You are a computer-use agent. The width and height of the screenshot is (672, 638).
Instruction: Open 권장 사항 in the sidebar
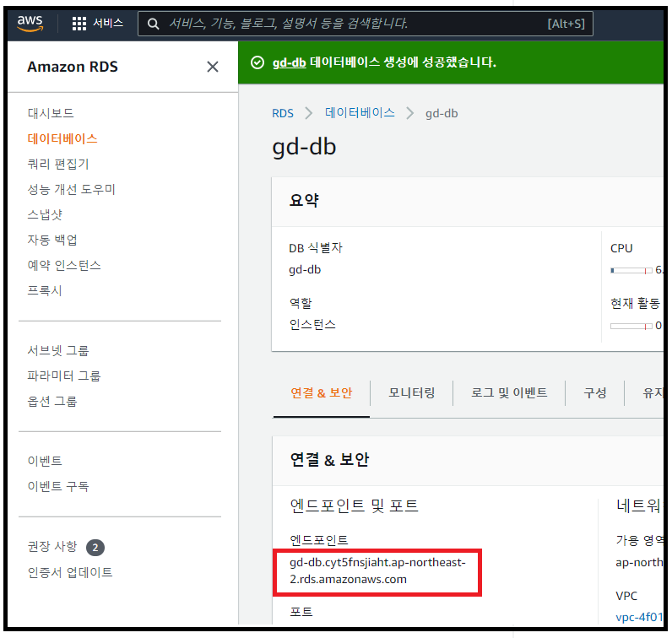point(52,546)
